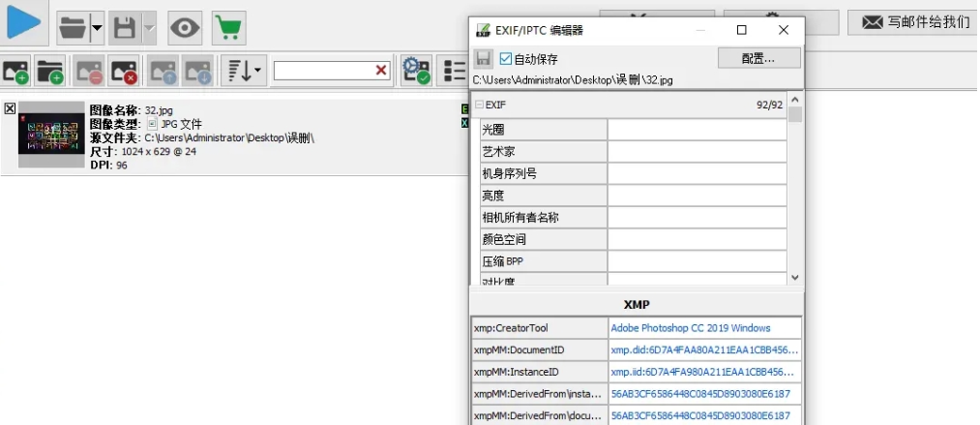
Task: Click the 光圈 value field
Action: point(697,130)
